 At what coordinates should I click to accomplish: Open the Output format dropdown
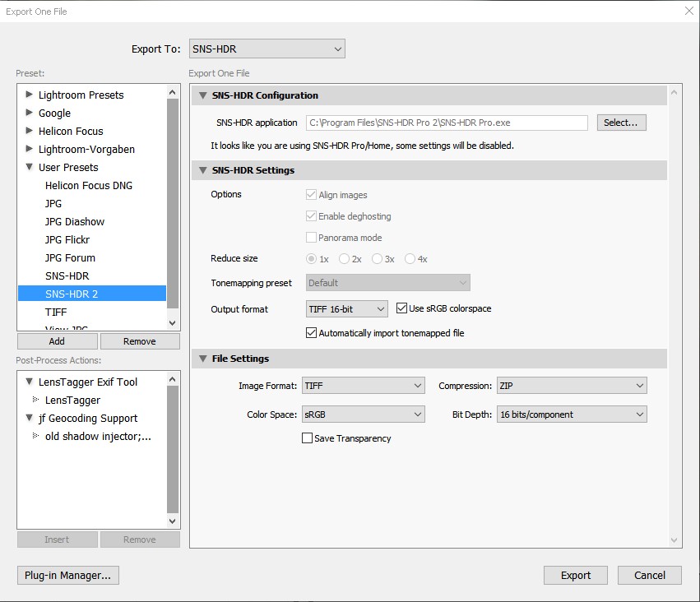[x=347, y=308]
